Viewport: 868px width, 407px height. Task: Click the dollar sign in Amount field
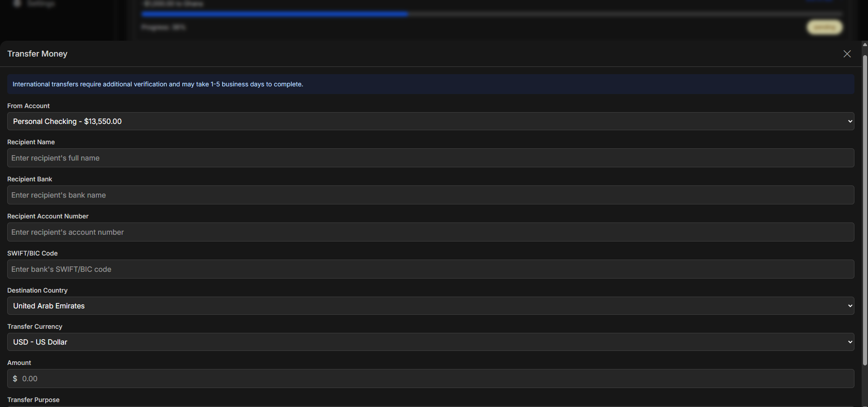[15, 379]
